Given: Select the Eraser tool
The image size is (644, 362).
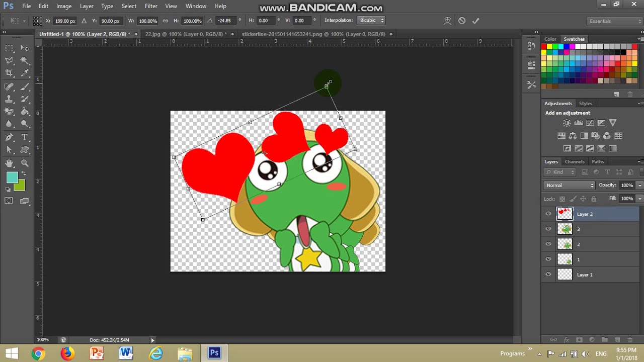Looking at the screenshot, I should [x=9, y=112].
